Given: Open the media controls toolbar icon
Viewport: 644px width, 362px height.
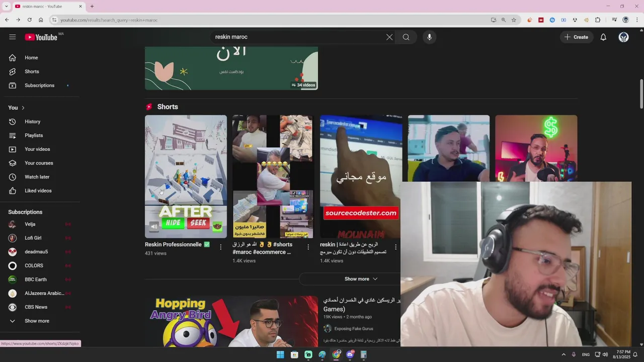Looking at the screenshot, I should point(614,20).
